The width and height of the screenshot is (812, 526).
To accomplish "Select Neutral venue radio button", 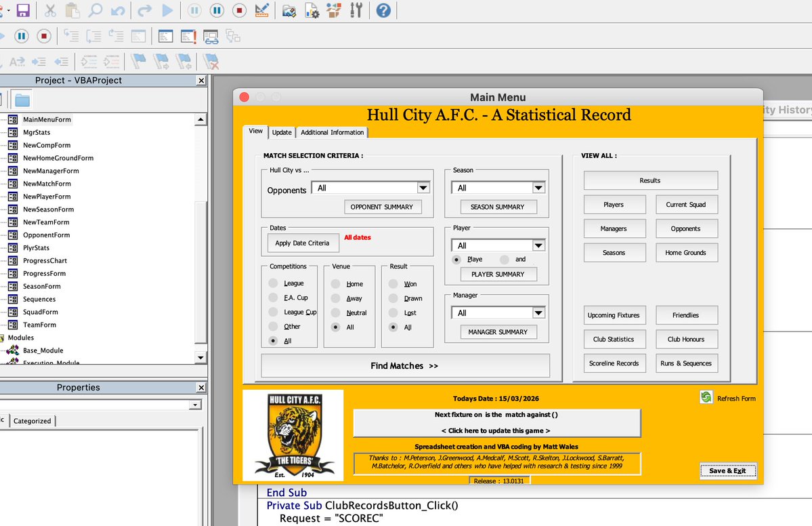I will point(336,312).
